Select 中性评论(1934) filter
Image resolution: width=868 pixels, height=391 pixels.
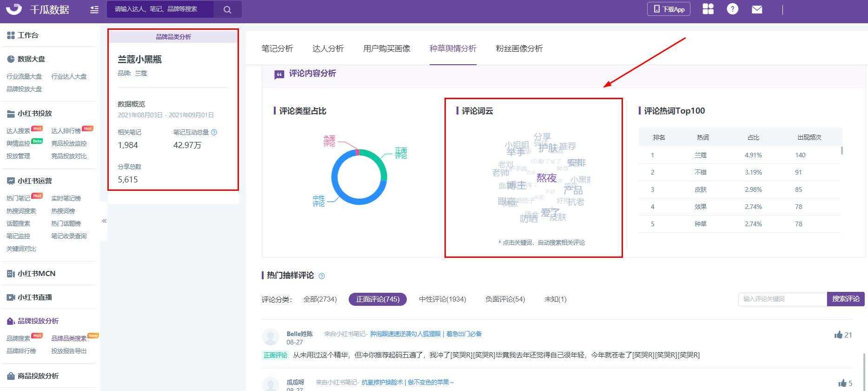442,299
